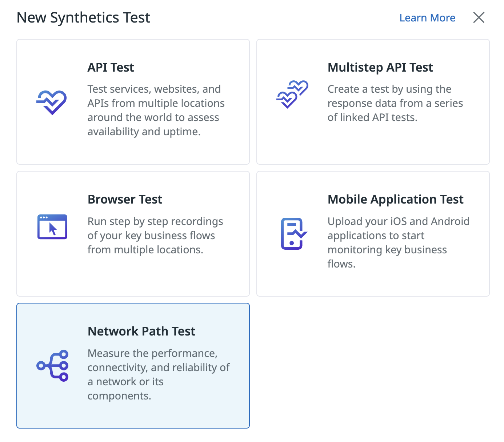Click the API Test description text
The height and width of the screenshot is (442, 504).
[156, 110]
